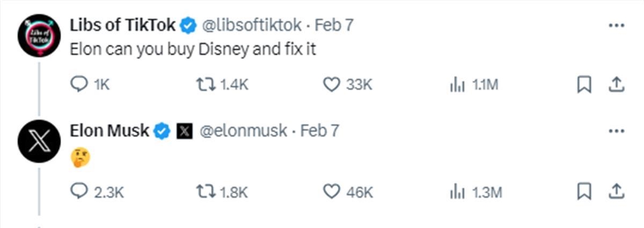This screenshot has height=228, width=644.
Task: Like Elon Musk's reply with 46K likes
Action: coord(348,191)
